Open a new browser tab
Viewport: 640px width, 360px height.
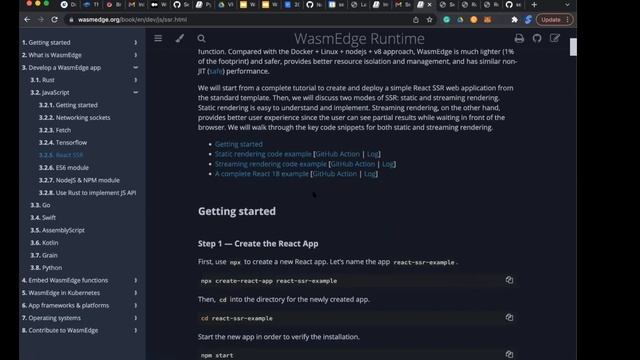534,5
